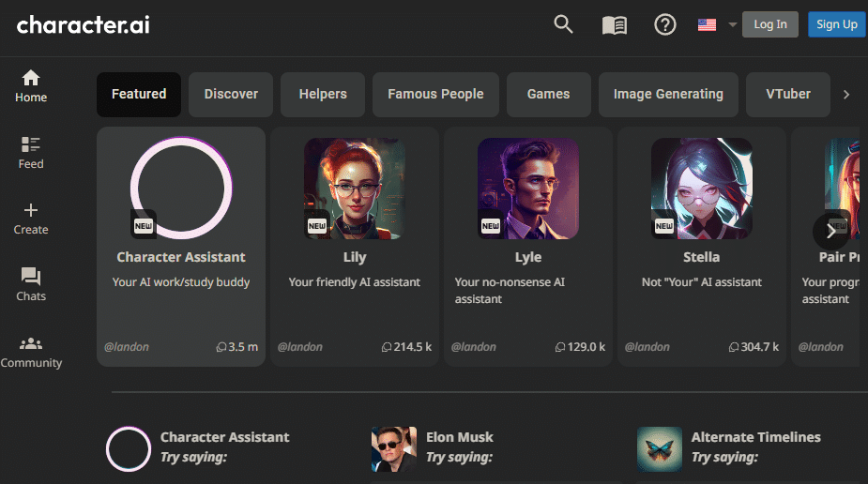This screenshot has width=868, height=484.
Task: Show more category tabs with chevron
Action: point(845,95)
